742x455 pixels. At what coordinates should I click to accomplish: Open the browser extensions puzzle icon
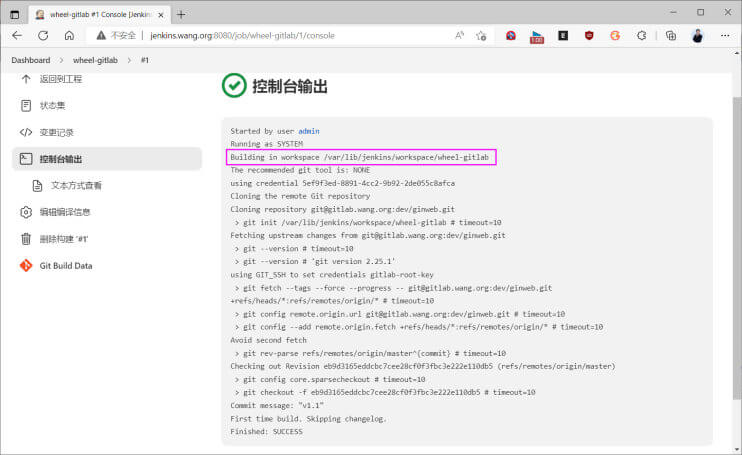point(641,35)
